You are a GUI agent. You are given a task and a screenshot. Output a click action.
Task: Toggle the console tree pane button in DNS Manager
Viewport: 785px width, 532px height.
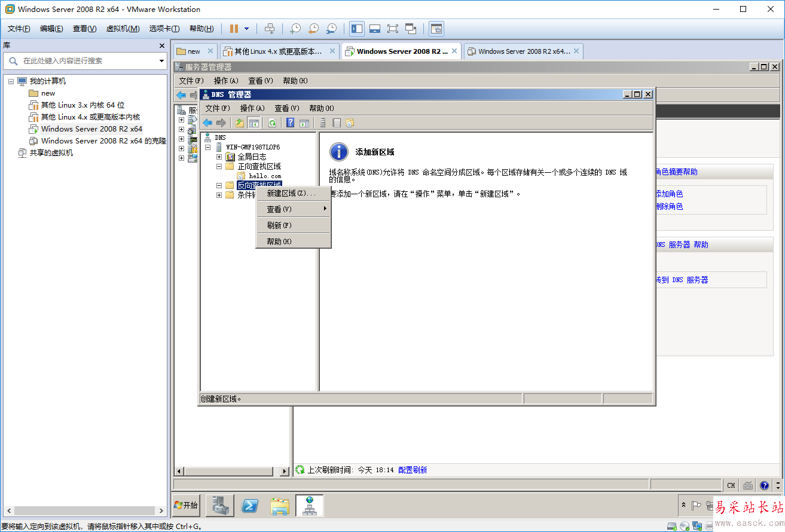tap(253, 123)
